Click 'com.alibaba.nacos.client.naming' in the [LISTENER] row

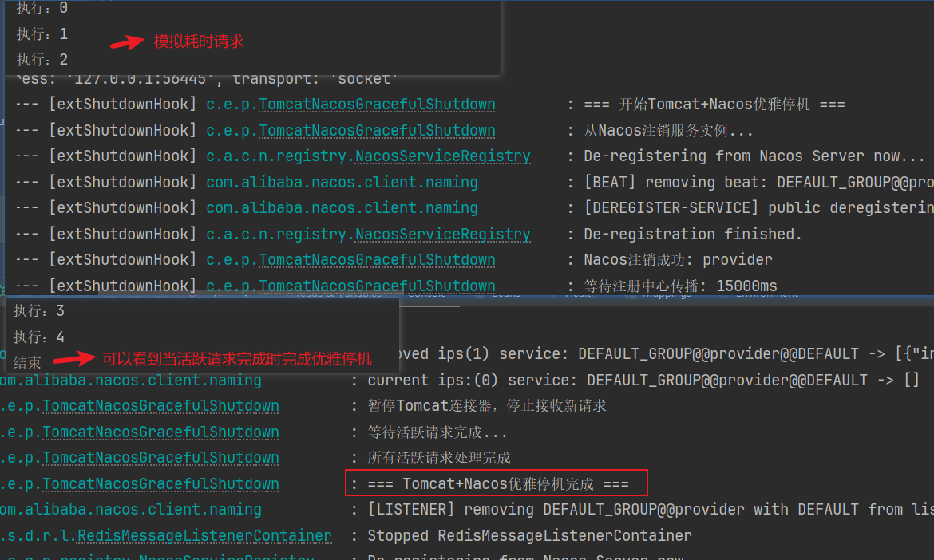pyautogui.click(x=131, y=510)
